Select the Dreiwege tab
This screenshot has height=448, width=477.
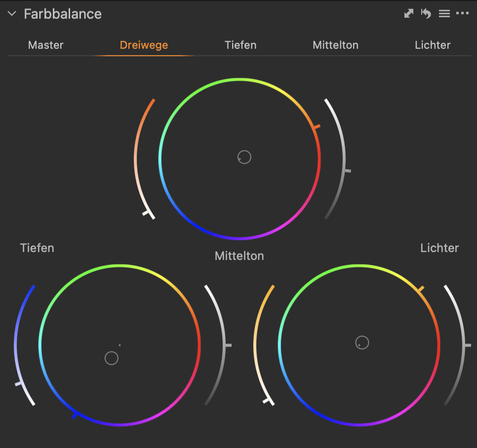coord(144,45)
